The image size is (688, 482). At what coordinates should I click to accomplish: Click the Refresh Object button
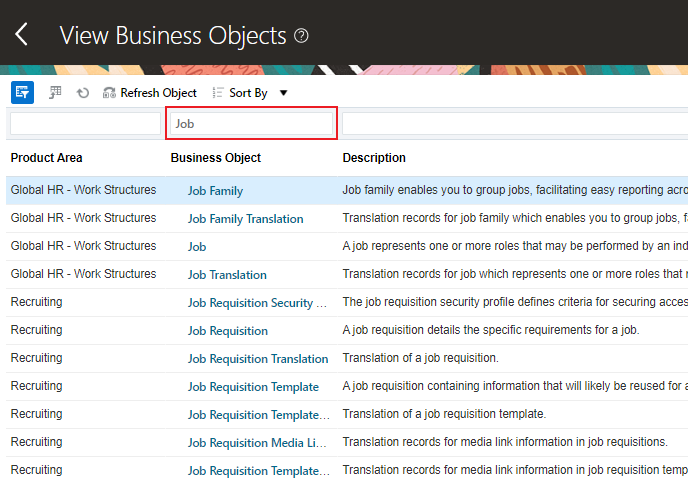pos(150,93)
